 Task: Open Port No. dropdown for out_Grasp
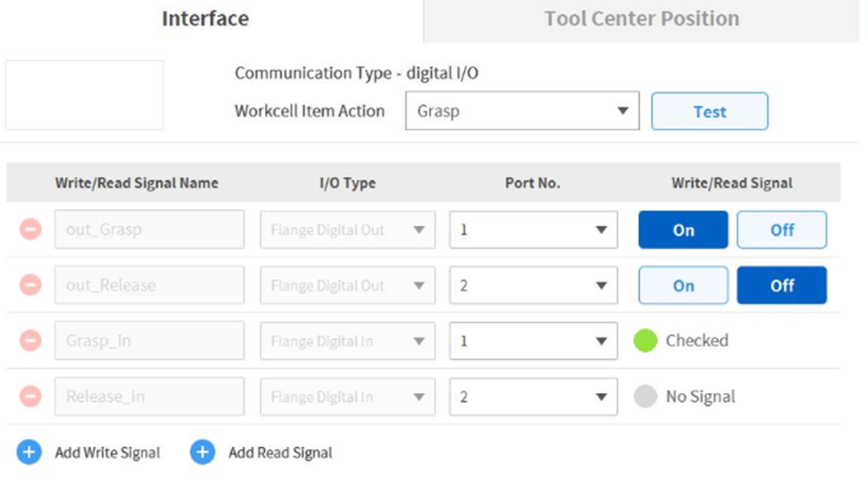point(533,230)
